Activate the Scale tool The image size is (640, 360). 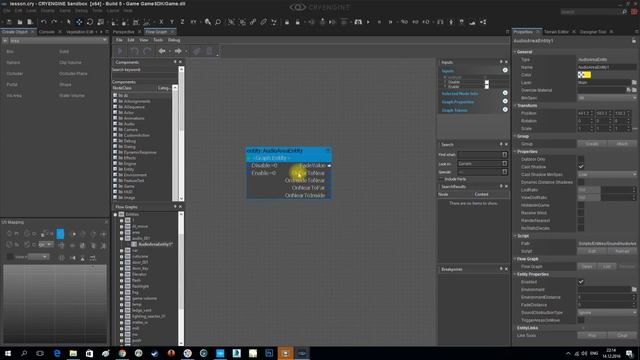[x=100, y=22]
